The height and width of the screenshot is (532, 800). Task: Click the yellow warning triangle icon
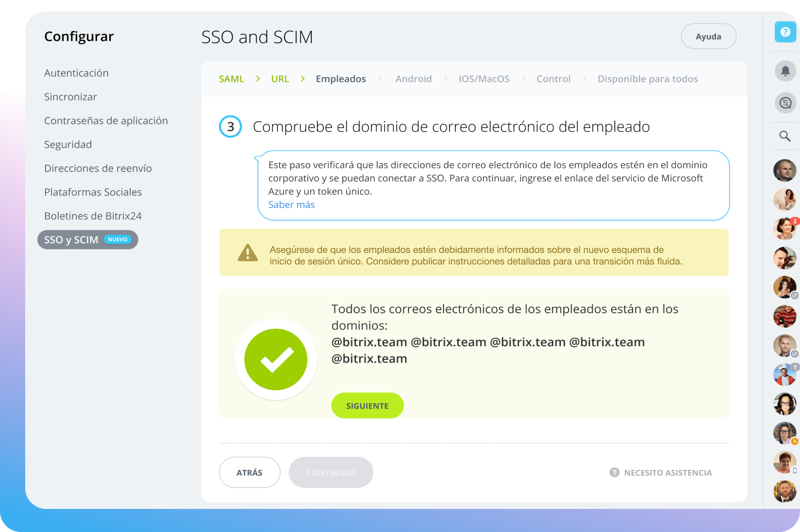click(x=248, y=253)
